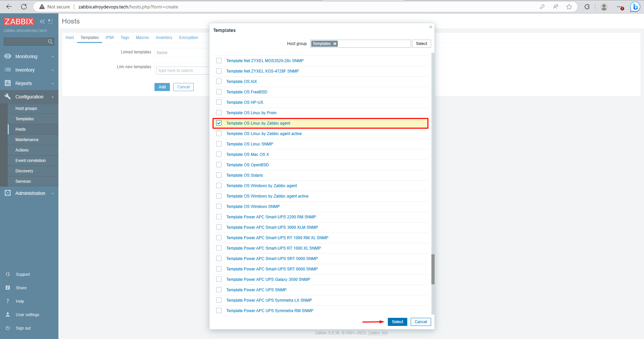Viewport: 644px width, 339px height.
Task: Check Template OS Windows by Zabbix agent checkbox
Action: point(219,185)
